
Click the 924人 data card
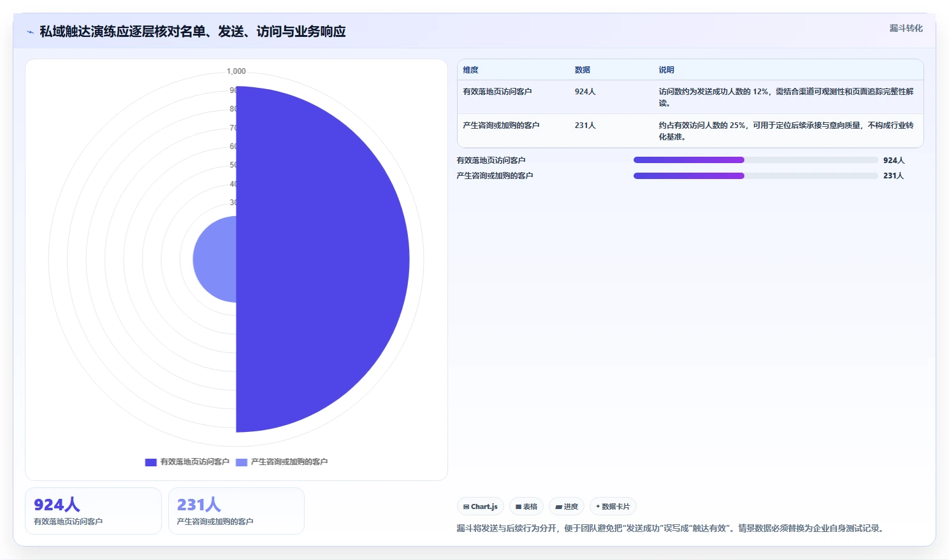pos(93,511)
